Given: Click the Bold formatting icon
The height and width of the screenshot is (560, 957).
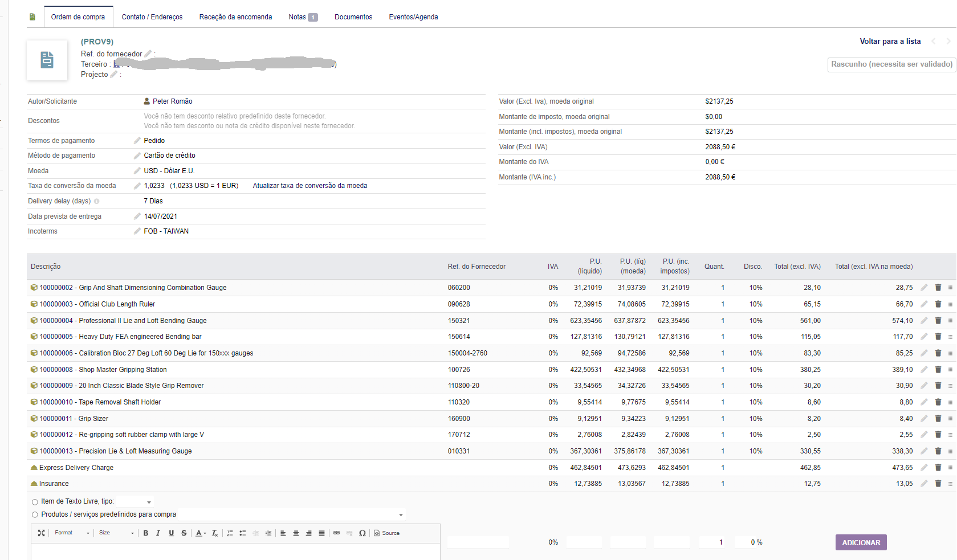Looking at the screenshot, I should 146,533.
